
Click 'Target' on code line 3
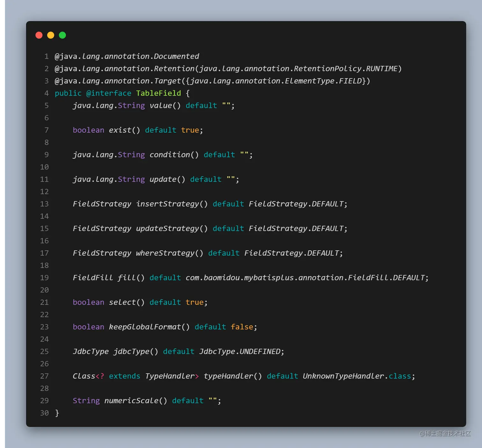coord(167,81)
